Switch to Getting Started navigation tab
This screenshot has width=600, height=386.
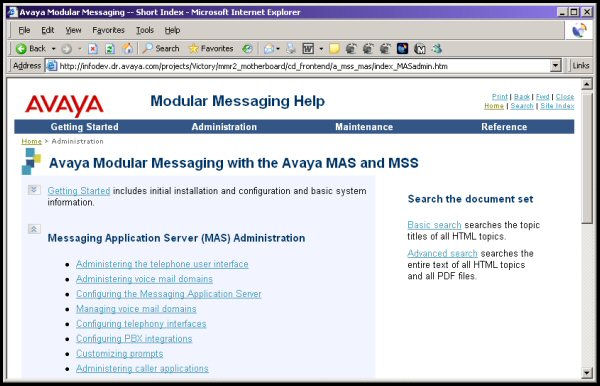[x=85, y=127]
